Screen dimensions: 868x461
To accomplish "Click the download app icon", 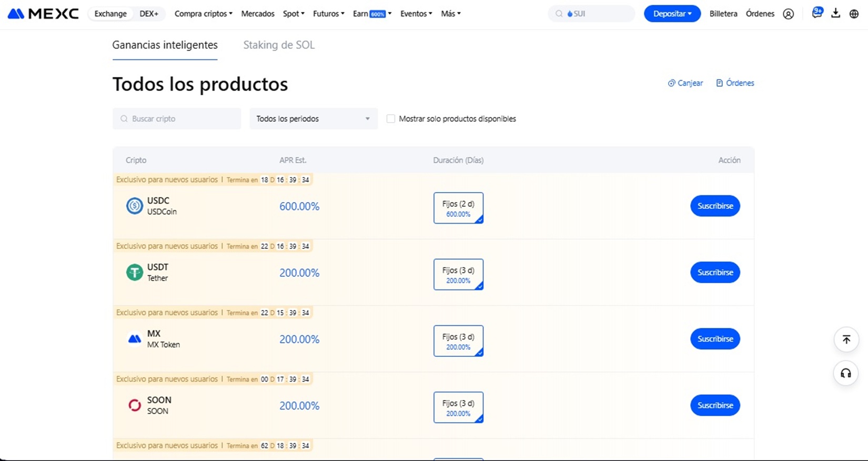I will tap(835, 14).
